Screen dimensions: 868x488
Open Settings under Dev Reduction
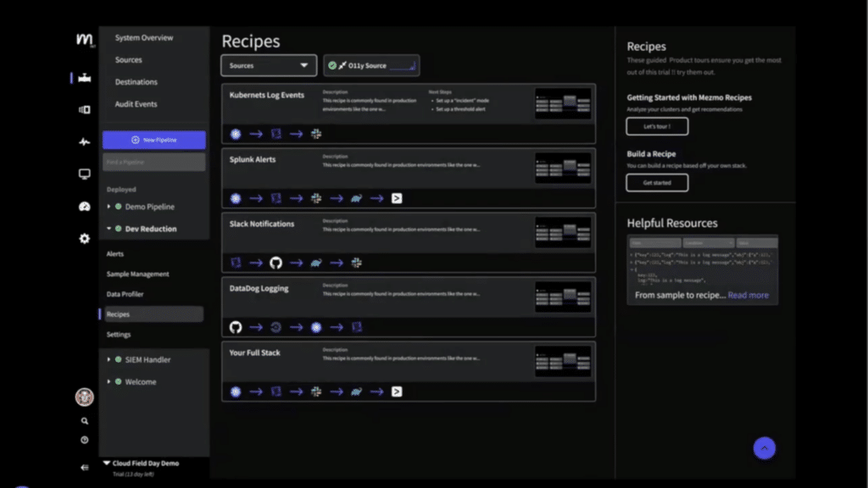[119, 335]
